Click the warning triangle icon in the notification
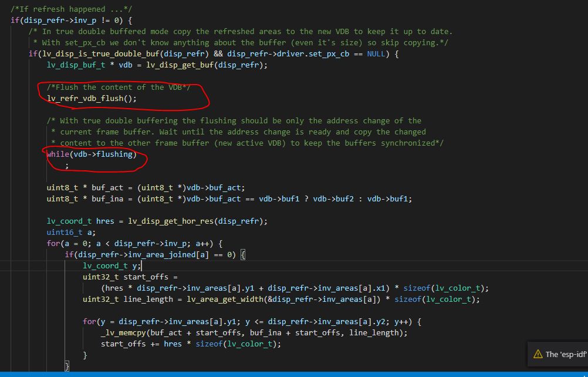588x377 pixels. (538, 354)
